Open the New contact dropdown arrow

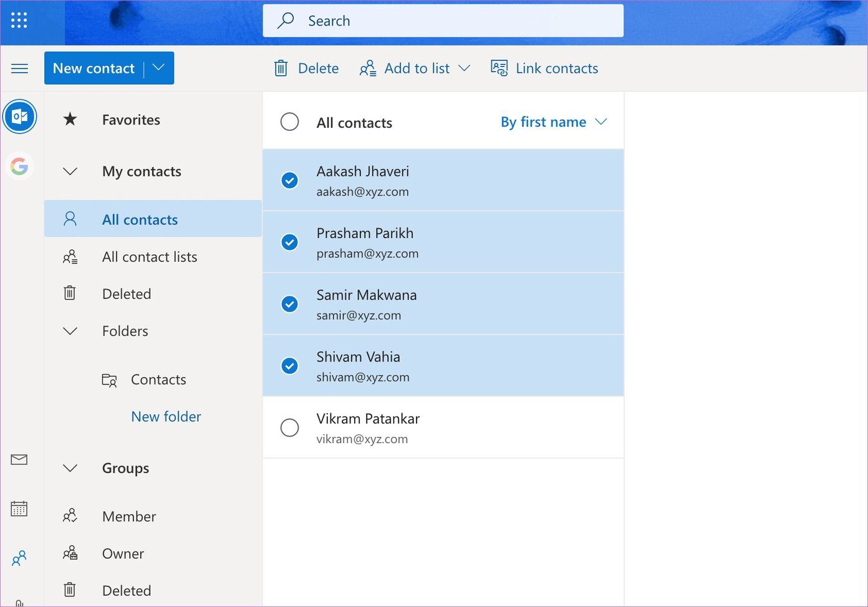click(159, 68)
